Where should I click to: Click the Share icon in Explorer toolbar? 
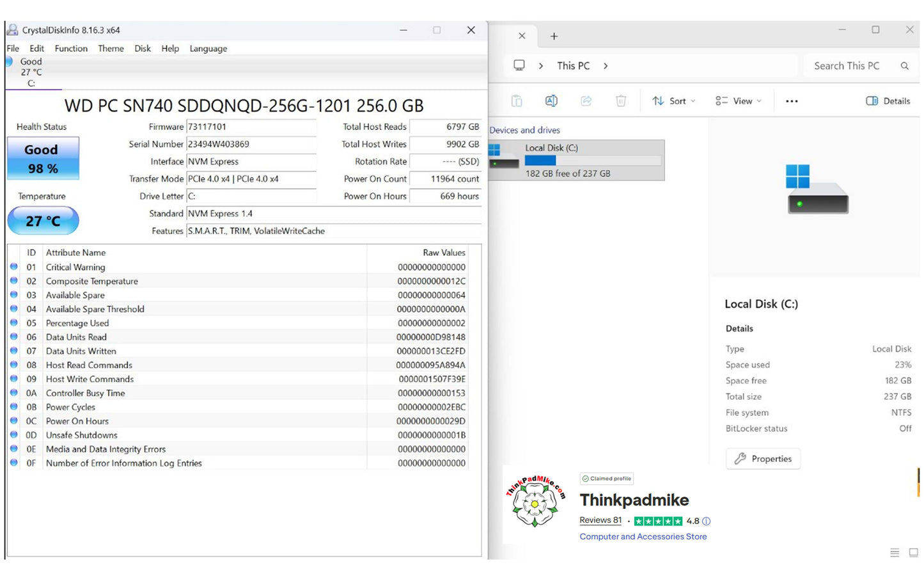pos(586,101)
